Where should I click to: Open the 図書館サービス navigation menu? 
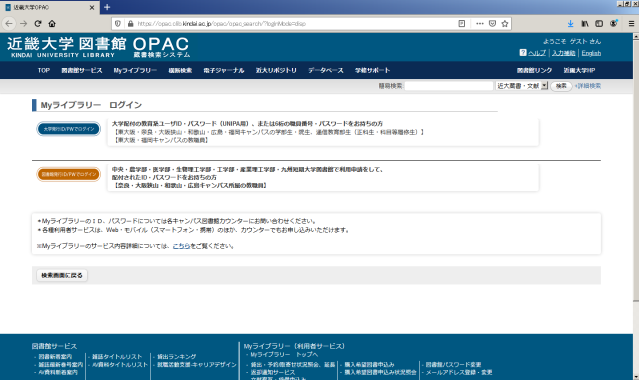(82, 71)
